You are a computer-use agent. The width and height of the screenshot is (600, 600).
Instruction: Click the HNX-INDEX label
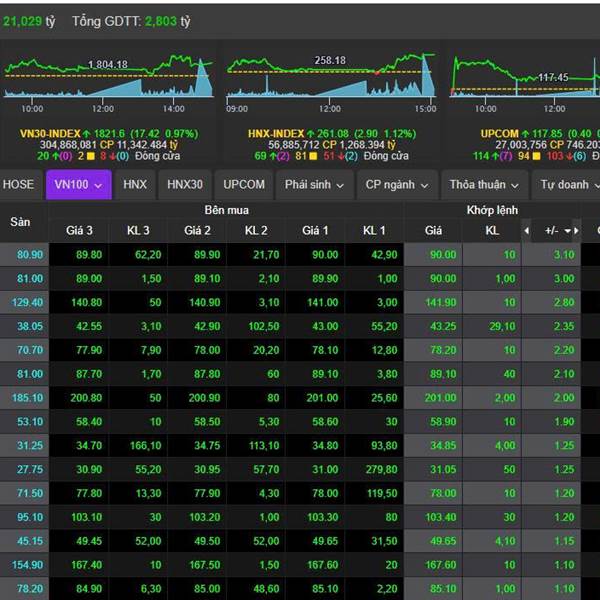275,133
